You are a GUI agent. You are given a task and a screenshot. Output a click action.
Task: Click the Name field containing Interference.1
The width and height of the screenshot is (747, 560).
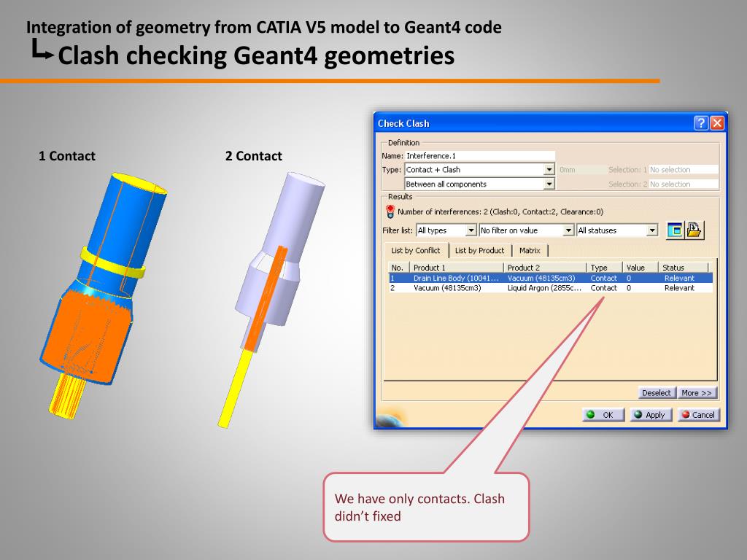click(x=480, y=156)
